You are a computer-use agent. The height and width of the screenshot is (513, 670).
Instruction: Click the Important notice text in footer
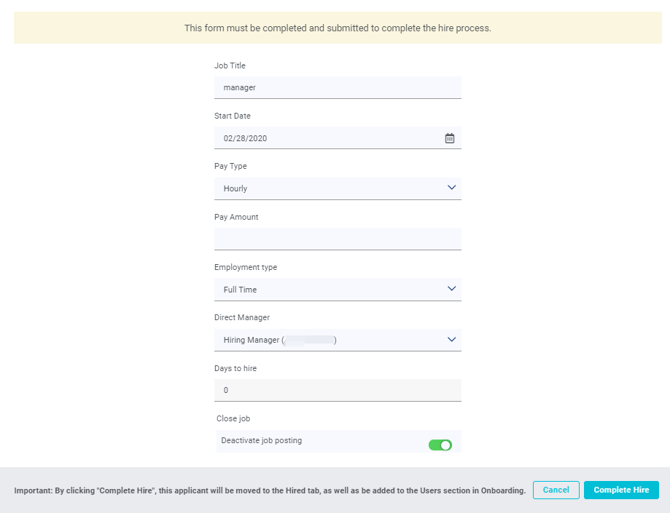[x=269, y=491]
